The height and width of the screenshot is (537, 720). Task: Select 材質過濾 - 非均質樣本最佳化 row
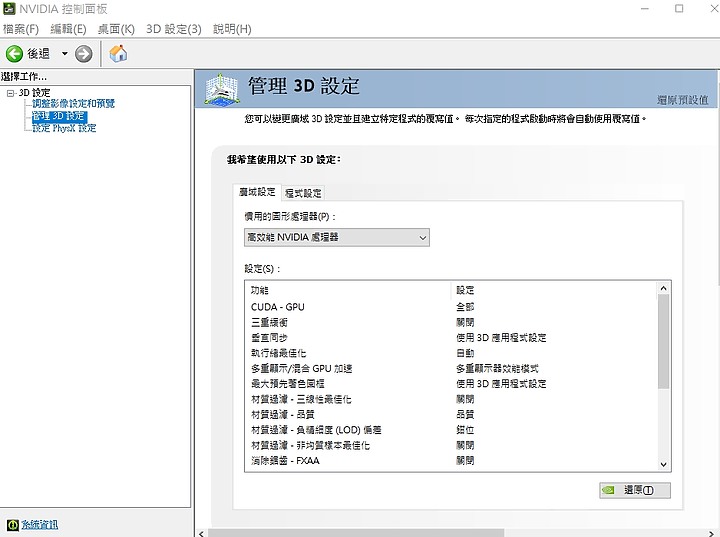451,445
